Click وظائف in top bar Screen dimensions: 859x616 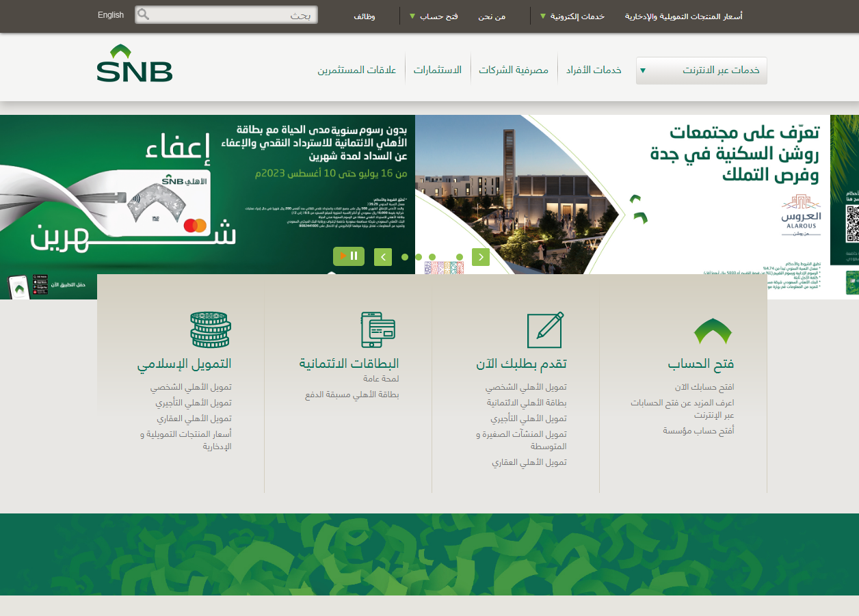click(x=364, y=16)
